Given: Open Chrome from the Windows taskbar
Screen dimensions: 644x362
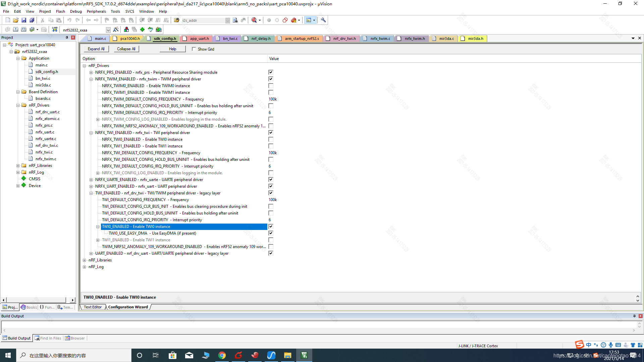Looking at the screenshot, I should [x=222, y=355].
